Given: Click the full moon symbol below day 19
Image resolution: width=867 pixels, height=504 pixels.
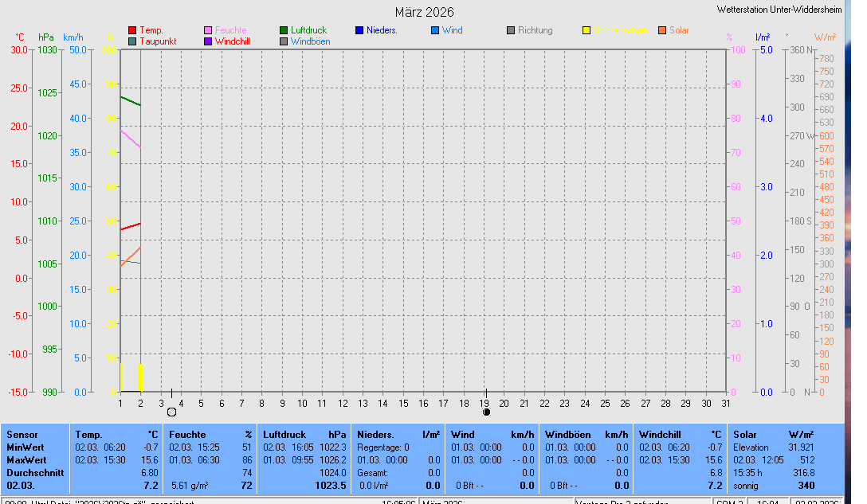Looking at the screenshot, I should pos(486,412).
